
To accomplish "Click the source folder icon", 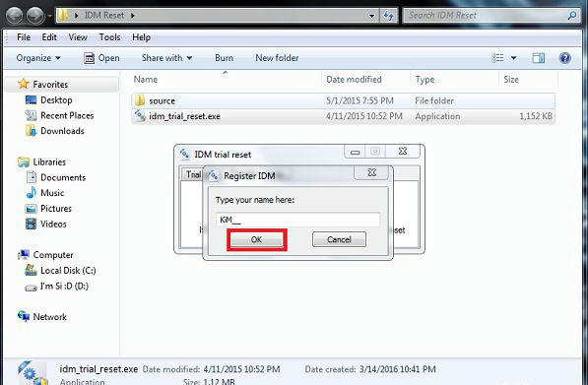I will pyautogui.click(x=140, y=100).
